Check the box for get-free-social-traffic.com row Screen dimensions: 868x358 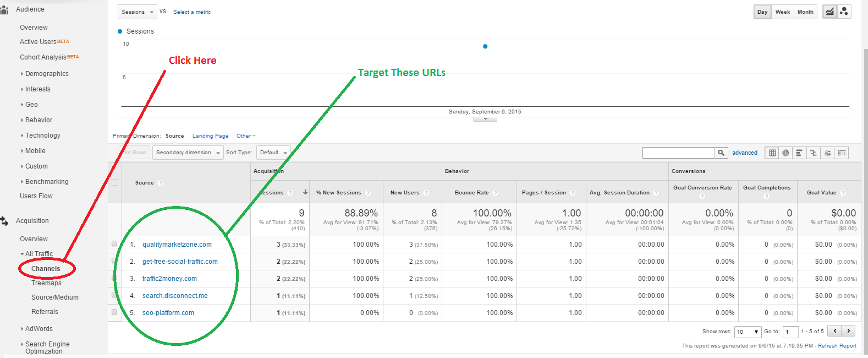114,261
